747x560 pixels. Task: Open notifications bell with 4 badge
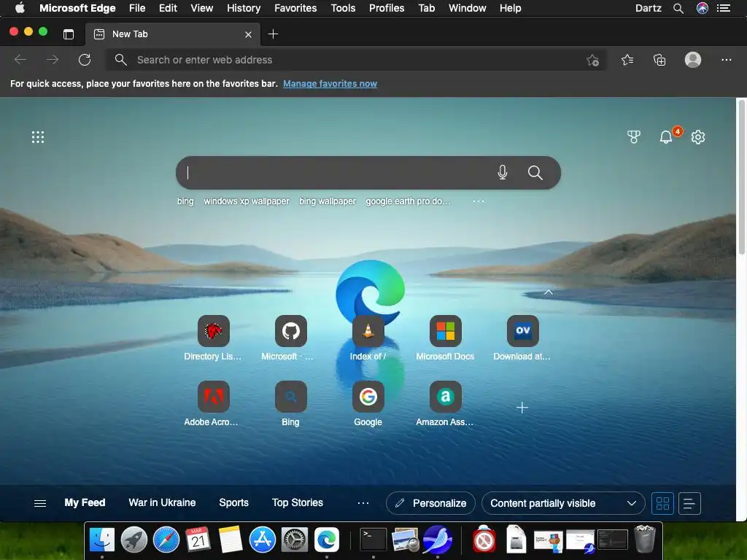tap(666, 137)
